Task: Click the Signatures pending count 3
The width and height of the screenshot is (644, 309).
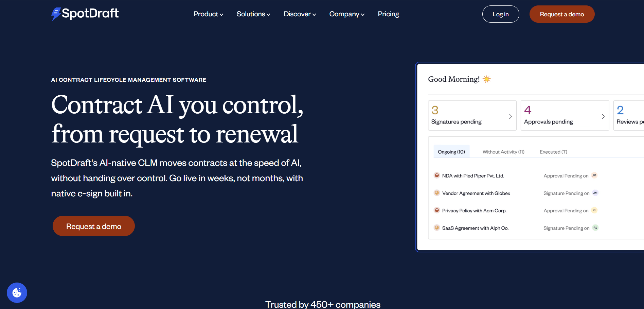Action: (435, 110)
